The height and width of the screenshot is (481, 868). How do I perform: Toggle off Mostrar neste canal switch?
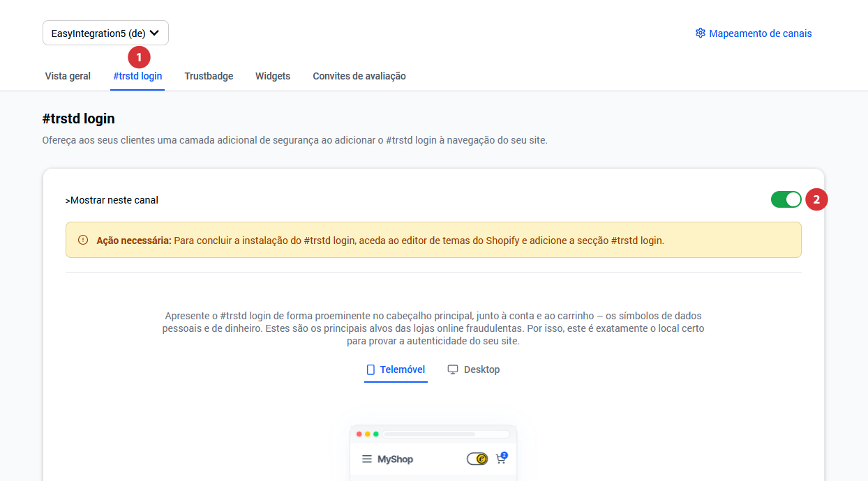pos(786,199)
